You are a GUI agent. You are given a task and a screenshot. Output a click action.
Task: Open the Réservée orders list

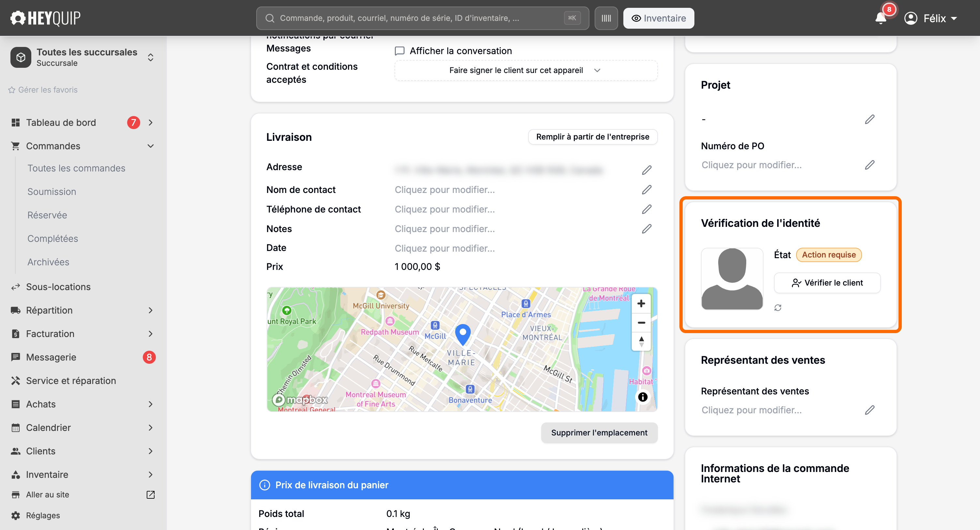47,215
